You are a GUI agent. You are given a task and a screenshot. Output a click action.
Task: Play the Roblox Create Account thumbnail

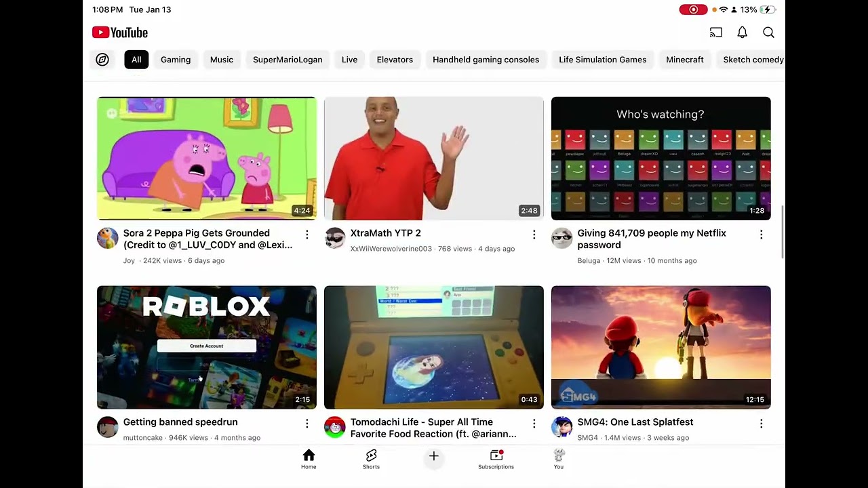[x=207, y=347]
